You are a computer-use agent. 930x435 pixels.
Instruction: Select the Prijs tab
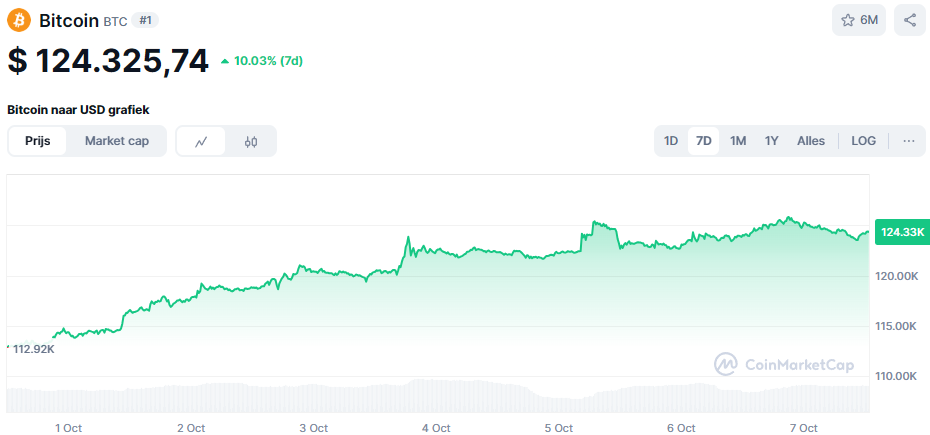[37, 141]
